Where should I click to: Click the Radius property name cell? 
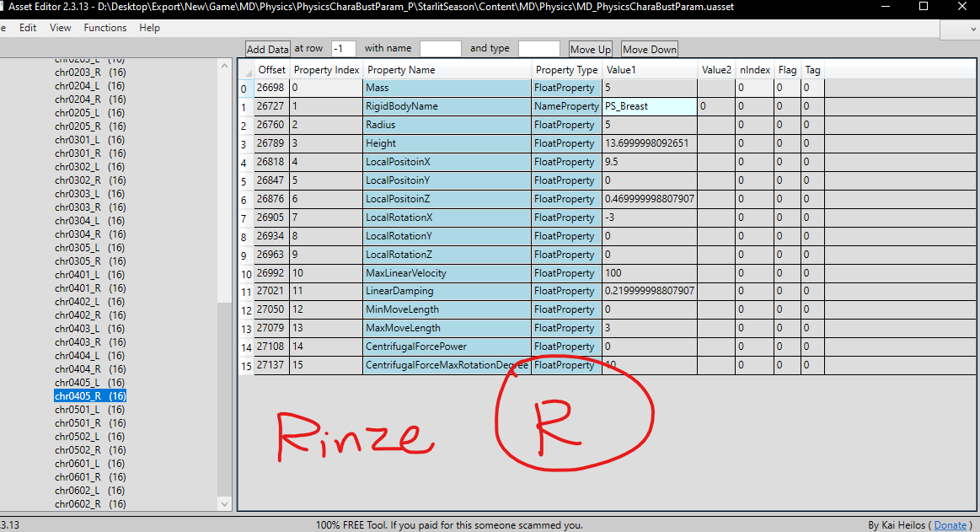click(x=447, y=125)
